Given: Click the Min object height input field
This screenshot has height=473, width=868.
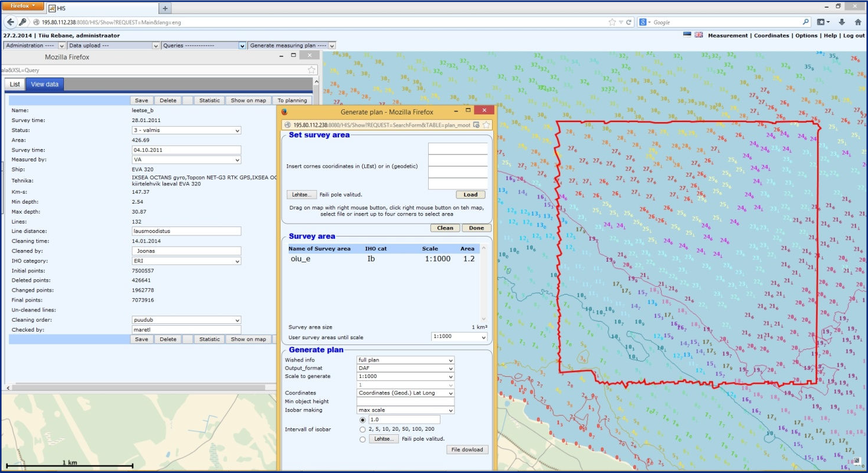Looking at the screenshot, I should 405,401.
